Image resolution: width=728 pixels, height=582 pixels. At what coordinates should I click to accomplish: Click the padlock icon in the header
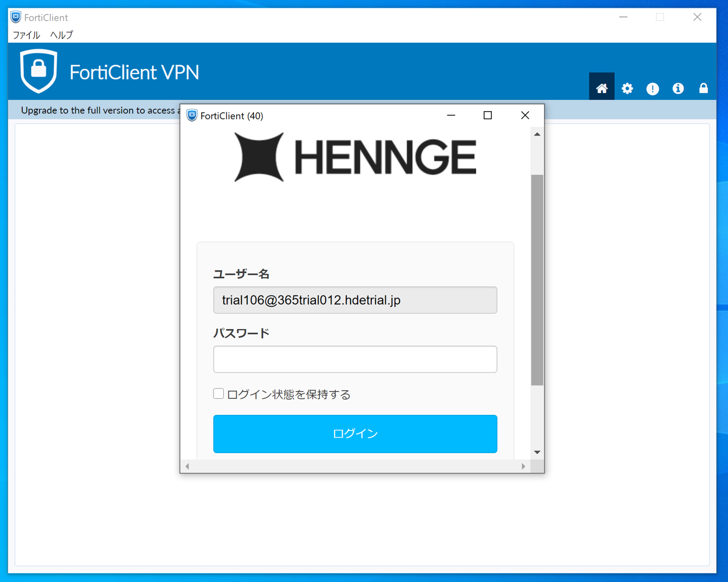click(703, 88)
